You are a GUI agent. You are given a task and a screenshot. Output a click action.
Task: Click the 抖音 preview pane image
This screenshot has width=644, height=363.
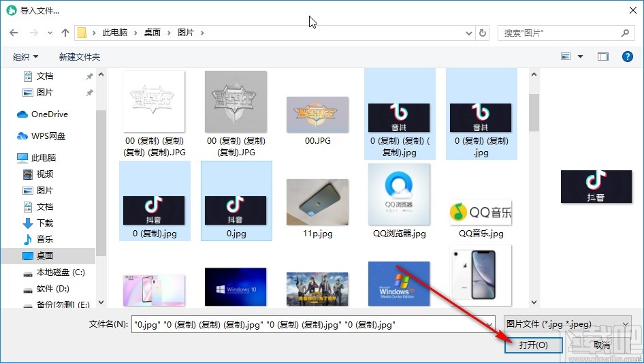(596, 187)
